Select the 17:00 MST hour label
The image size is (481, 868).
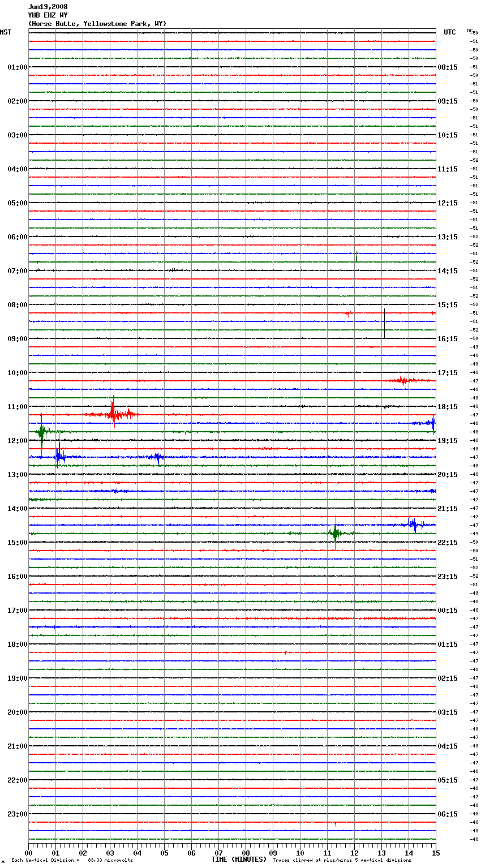coord(18,611)
